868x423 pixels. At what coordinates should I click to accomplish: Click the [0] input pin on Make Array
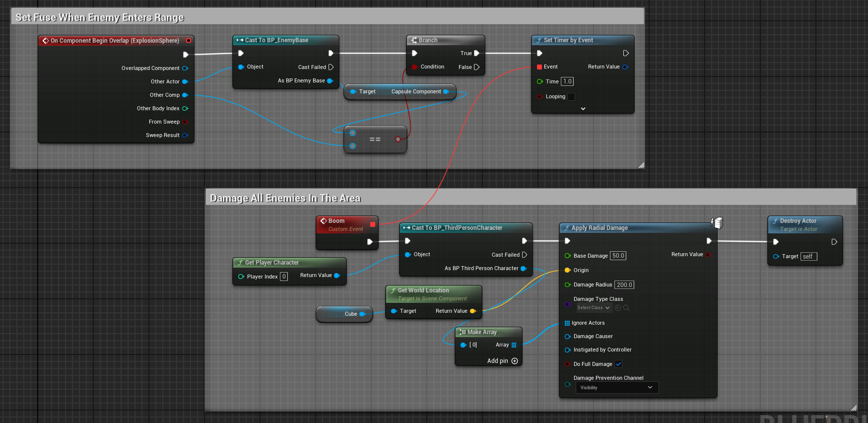463,345
